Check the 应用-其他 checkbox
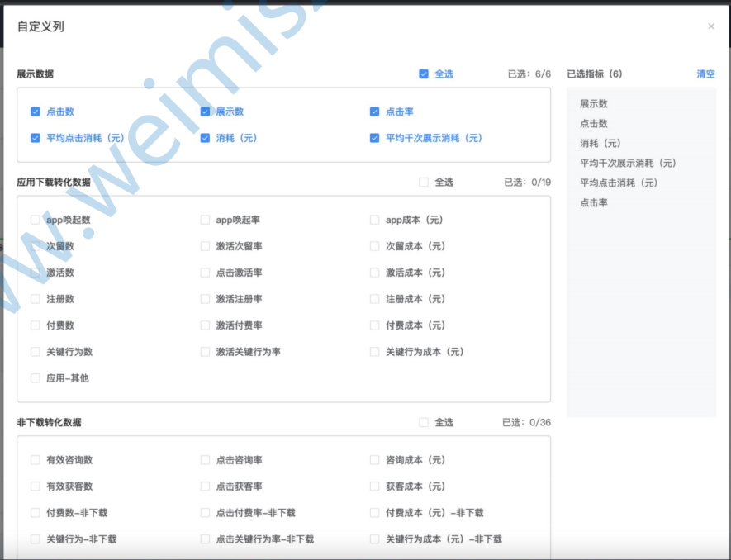Viewport: 731px width, 560px height. coord(36,378)
